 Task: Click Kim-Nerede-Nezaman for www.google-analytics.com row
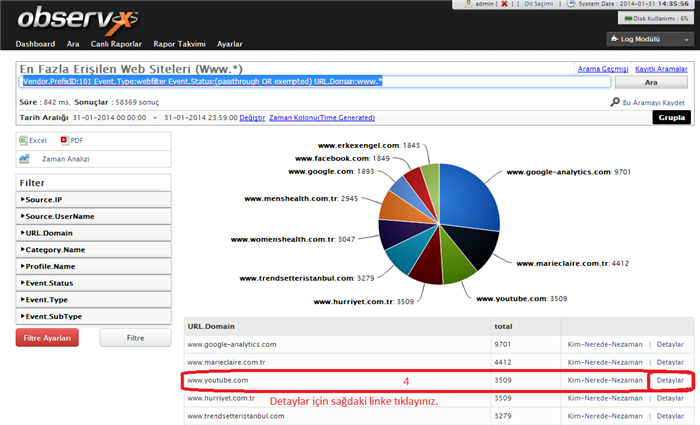(605, 344)
